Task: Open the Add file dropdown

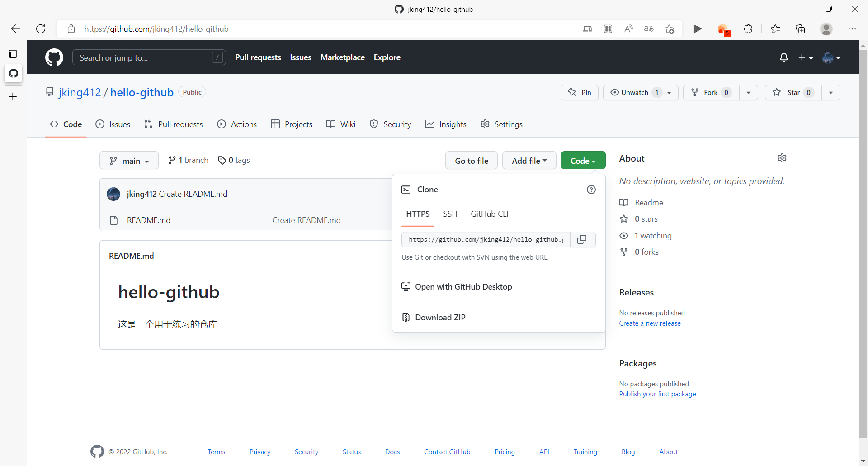Action: (529, 161)
